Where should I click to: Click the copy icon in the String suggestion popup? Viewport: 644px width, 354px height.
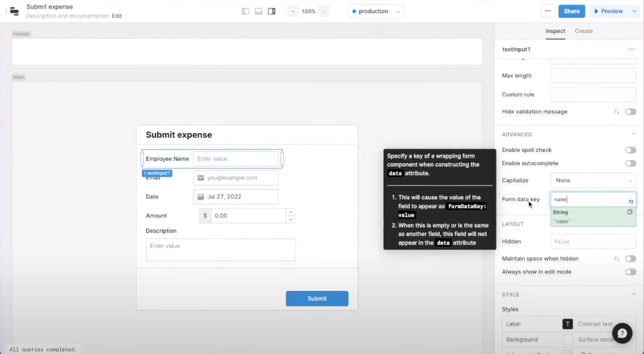pyautogui.click(x=629, y=212)
